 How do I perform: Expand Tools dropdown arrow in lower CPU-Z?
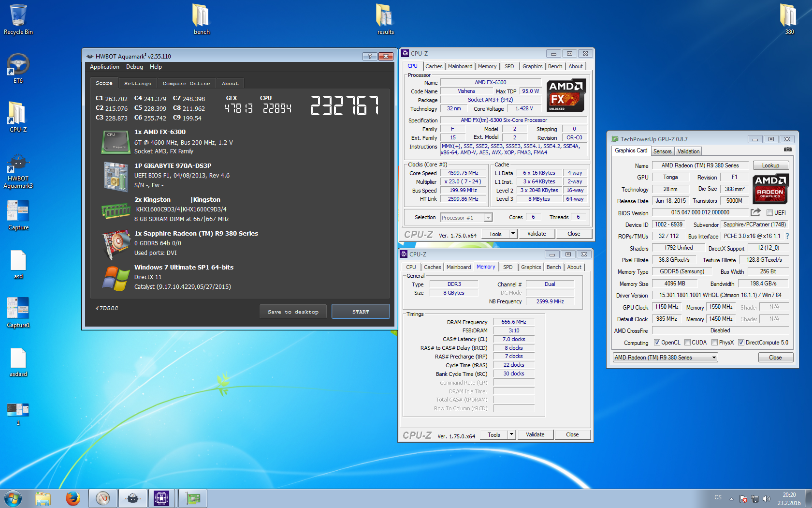(x=511, y=434)
